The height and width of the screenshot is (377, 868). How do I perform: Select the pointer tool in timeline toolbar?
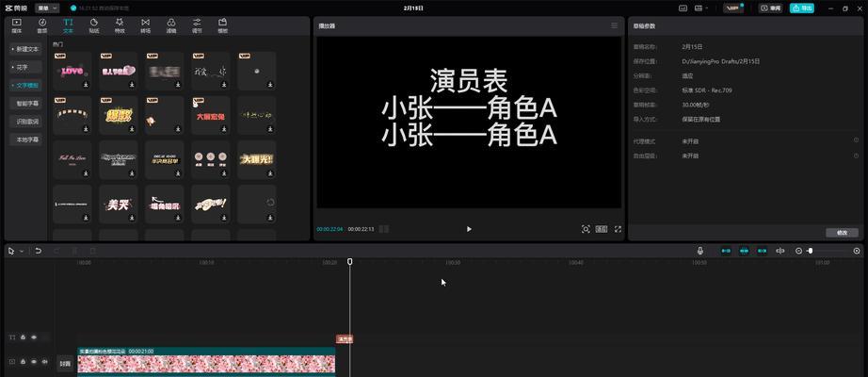pos(11,251)
